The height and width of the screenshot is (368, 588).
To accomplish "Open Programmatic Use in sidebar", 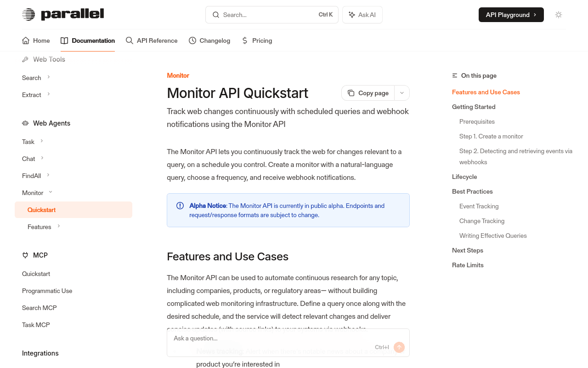I will pos(47,291).
